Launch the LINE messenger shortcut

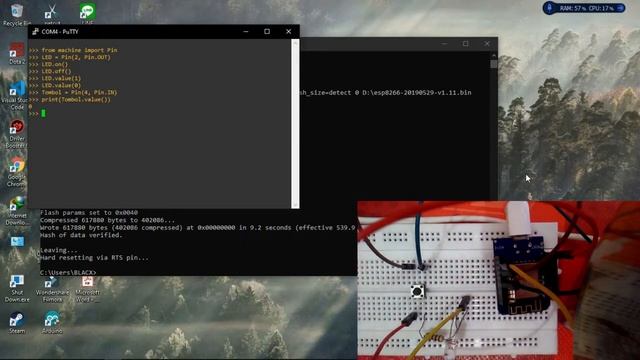[x=87, y=13]
